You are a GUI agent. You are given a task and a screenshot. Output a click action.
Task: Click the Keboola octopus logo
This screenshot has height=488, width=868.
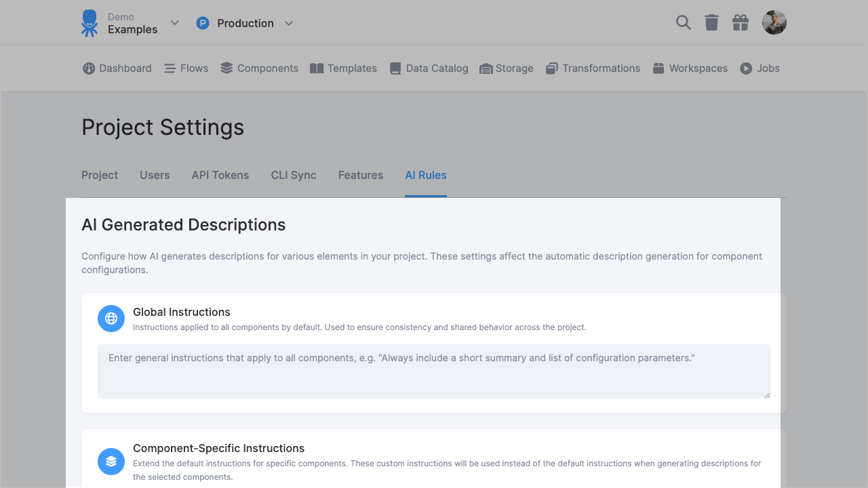(89, 22)
